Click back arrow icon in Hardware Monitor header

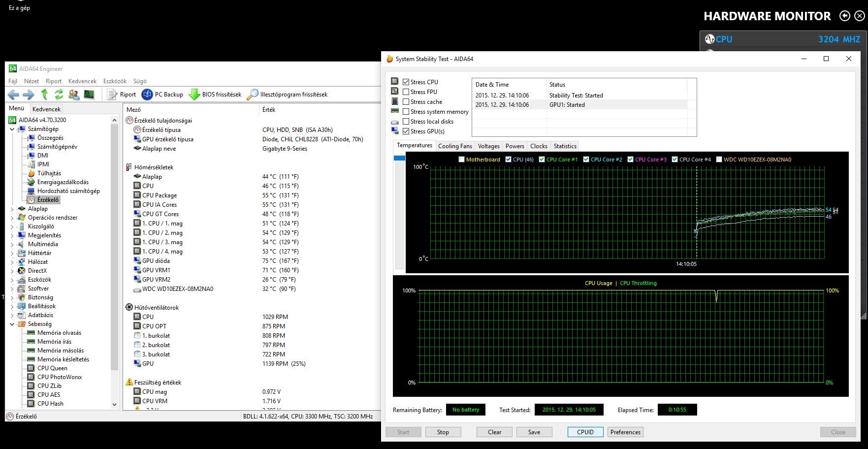(845, 16)
